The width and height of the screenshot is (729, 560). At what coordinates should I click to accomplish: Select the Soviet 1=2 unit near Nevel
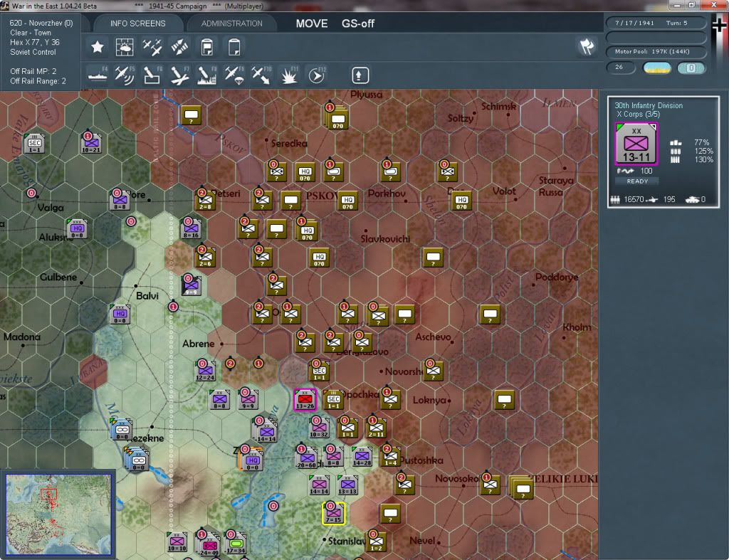[x=376, y=541]
